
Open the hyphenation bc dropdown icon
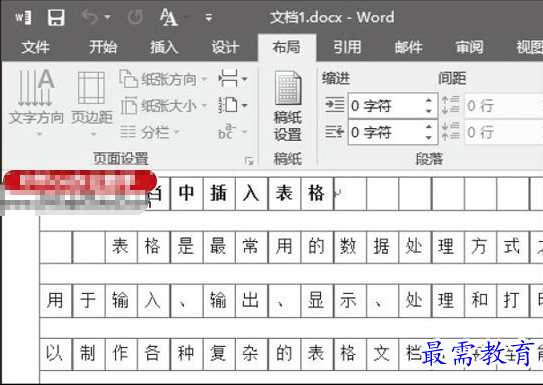point(233,131)
